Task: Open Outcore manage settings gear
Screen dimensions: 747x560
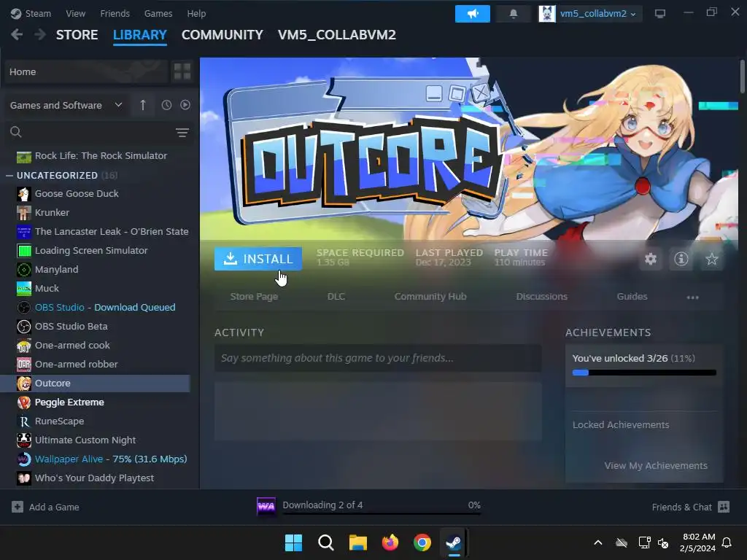Action: pos(650,259)
